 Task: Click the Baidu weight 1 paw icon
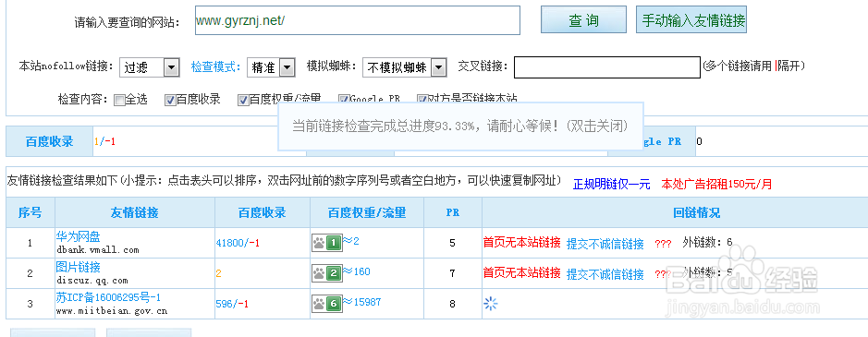(326, 243)
